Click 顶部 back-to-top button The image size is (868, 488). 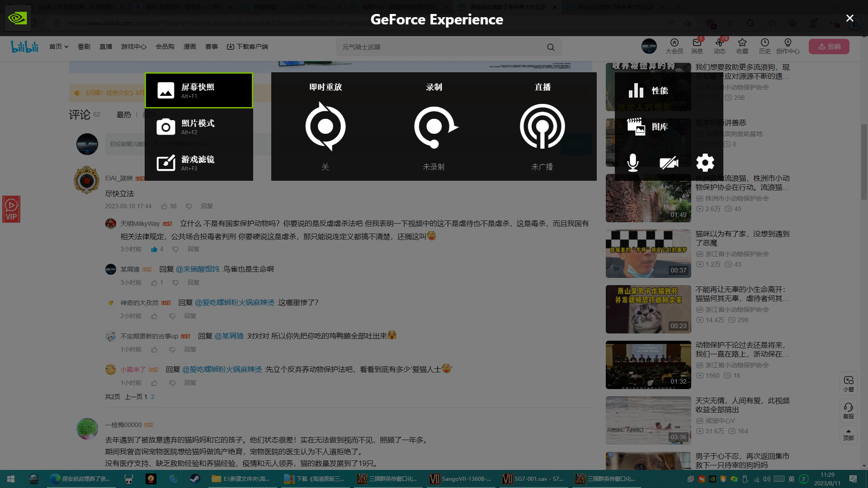pos(849,435)
